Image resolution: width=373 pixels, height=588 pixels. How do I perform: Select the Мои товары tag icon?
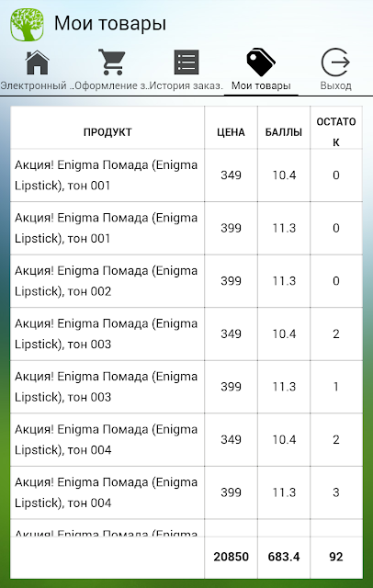tap(261, 62)
